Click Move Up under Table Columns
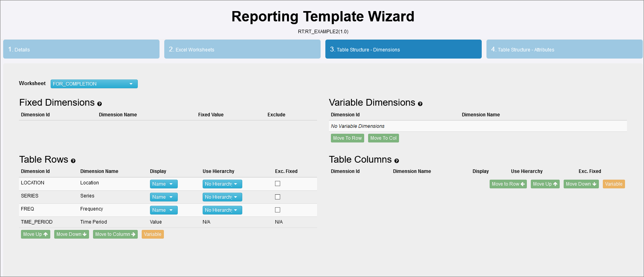Screen dimensions: 644x277 545,184
